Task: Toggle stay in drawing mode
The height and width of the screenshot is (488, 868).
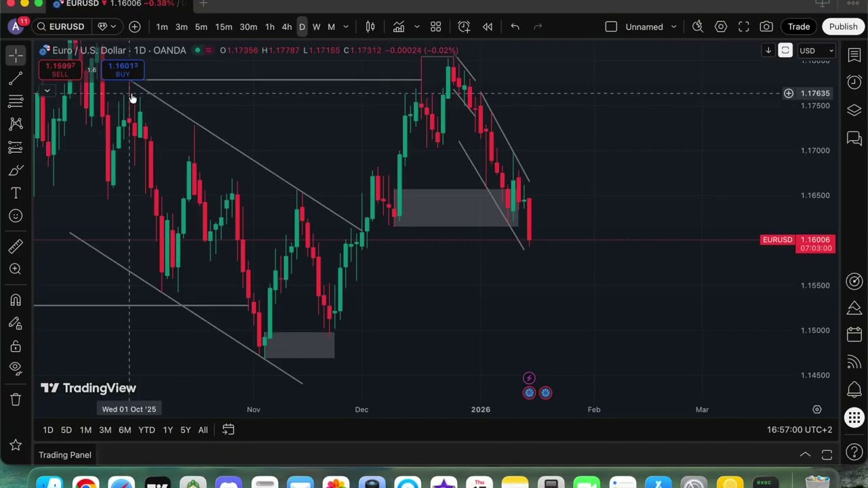Action: click(16, 323)
